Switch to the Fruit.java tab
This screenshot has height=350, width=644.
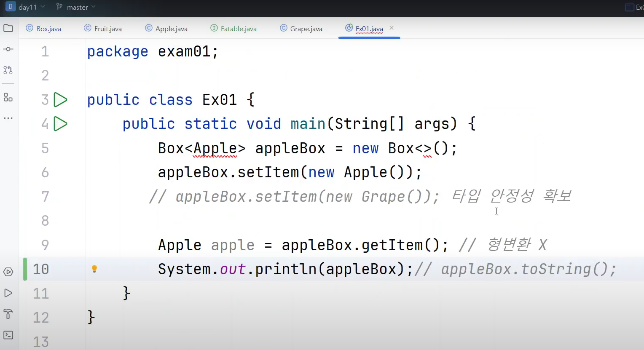click(x=103, y=29)
